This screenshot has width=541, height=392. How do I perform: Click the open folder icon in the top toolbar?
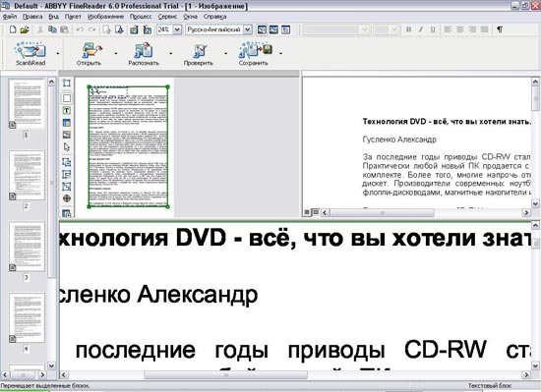25,29
